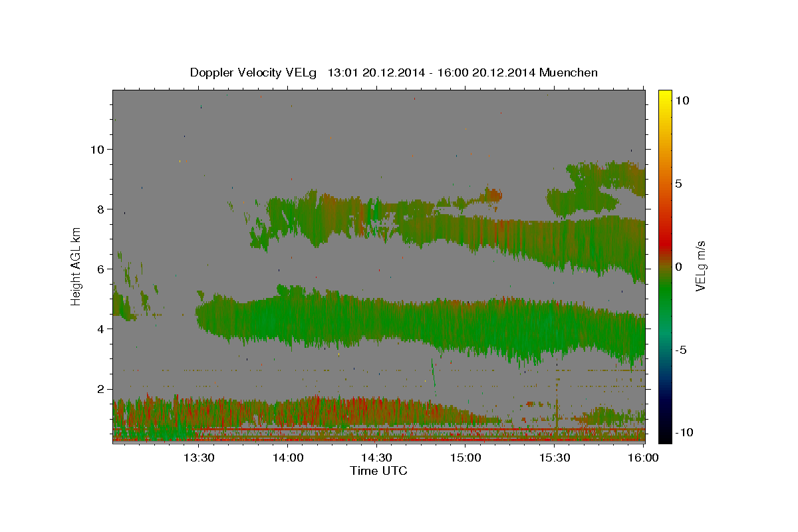Click the '14:30' time axis label
This screenshot has height=532, width=798.
pos(376,458)
